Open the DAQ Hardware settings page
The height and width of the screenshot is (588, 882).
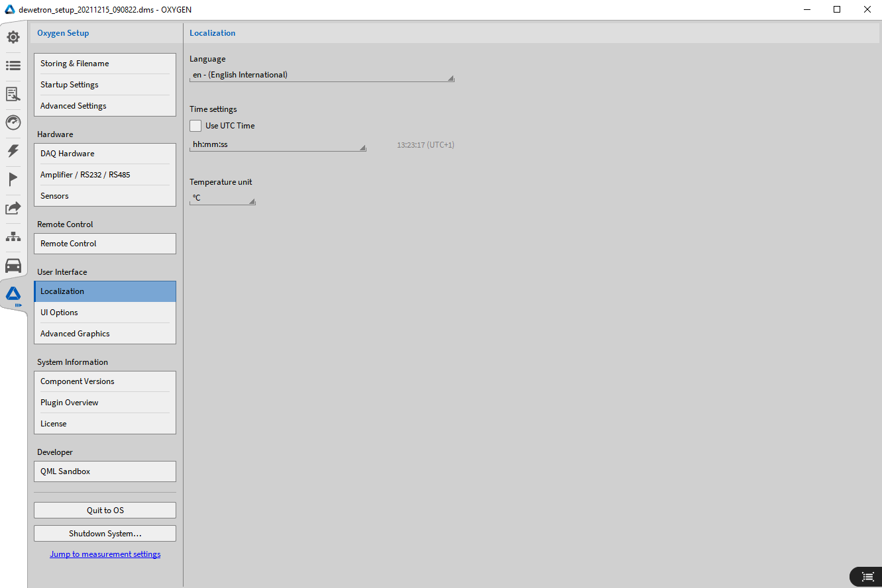tap(105, 154)
